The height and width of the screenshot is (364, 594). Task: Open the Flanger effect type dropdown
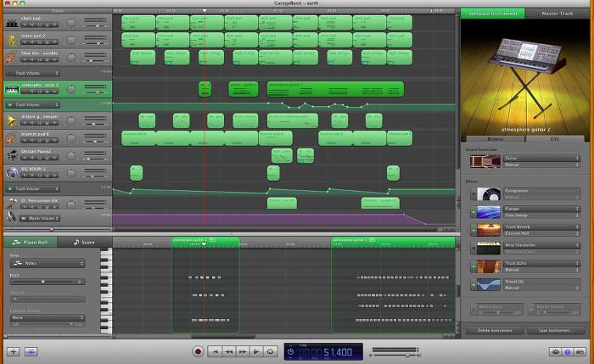(541, 209)
